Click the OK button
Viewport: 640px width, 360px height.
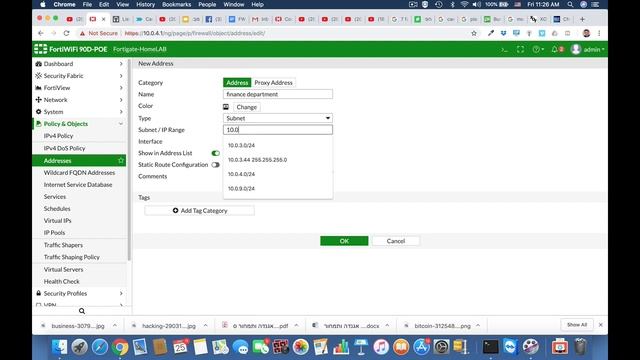tap(344, 241)
